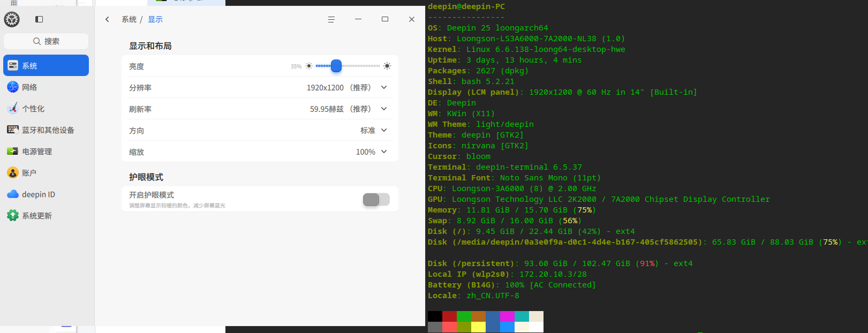
Task: Open the 分辨率 dropdown
Action: click(384, 87)
